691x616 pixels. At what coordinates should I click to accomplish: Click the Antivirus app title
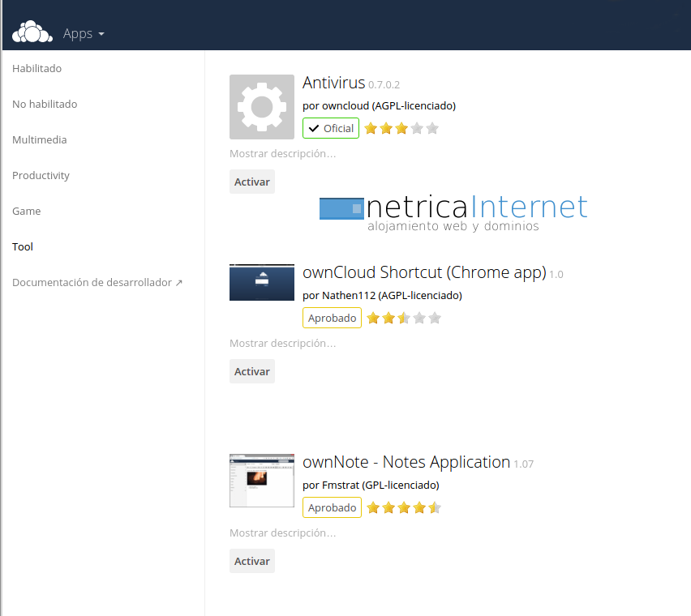[333, 83]
